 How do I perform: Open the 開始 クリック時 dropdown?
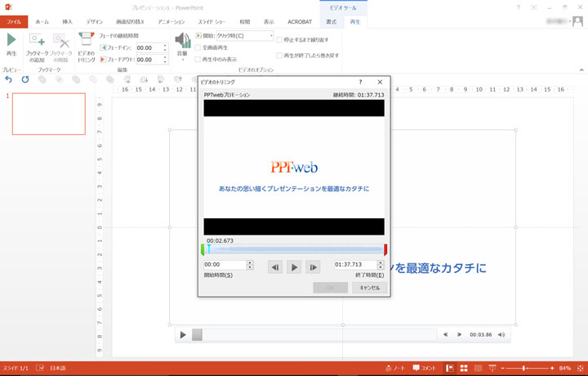(x=270, y=36)
